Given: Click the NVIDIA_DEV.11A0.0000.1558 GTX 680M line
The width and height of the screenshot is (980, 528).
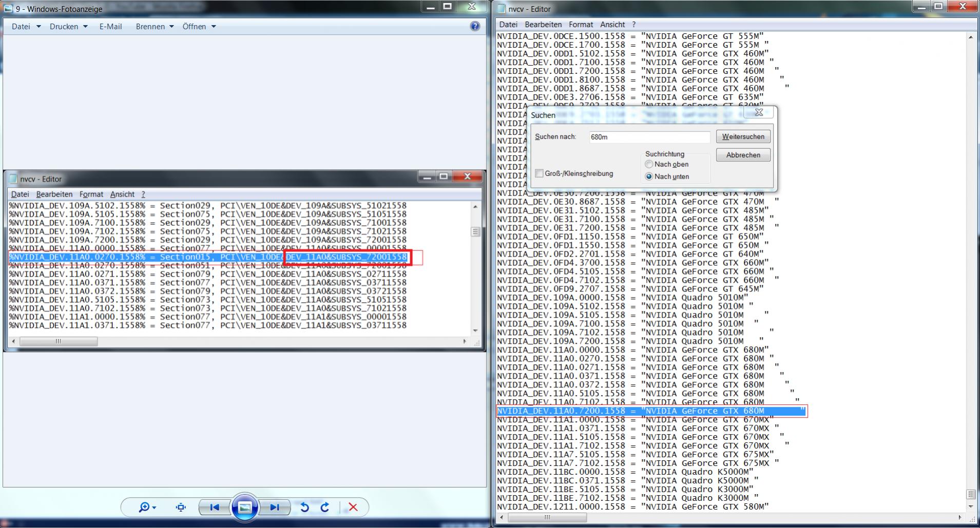Looking at the screenshot, I should click(x=632, y=350).
